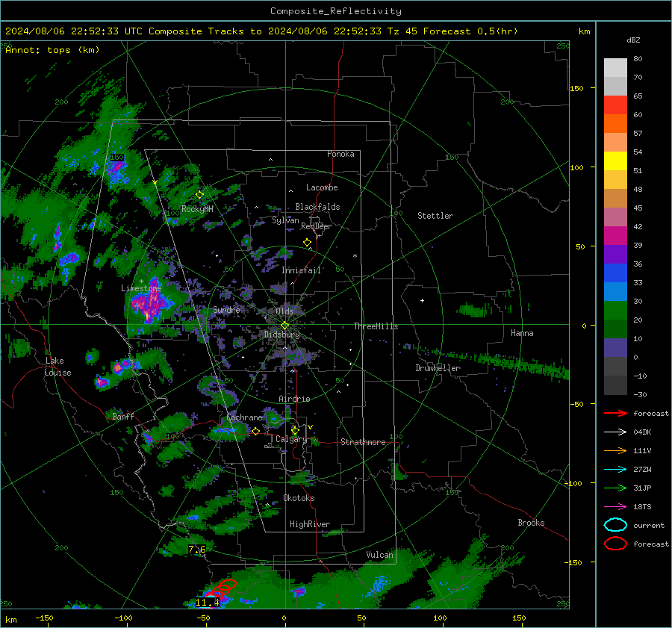Click the purple dBZ legend swatch
This screenshot has width=672, height=628.
point(615,254)
